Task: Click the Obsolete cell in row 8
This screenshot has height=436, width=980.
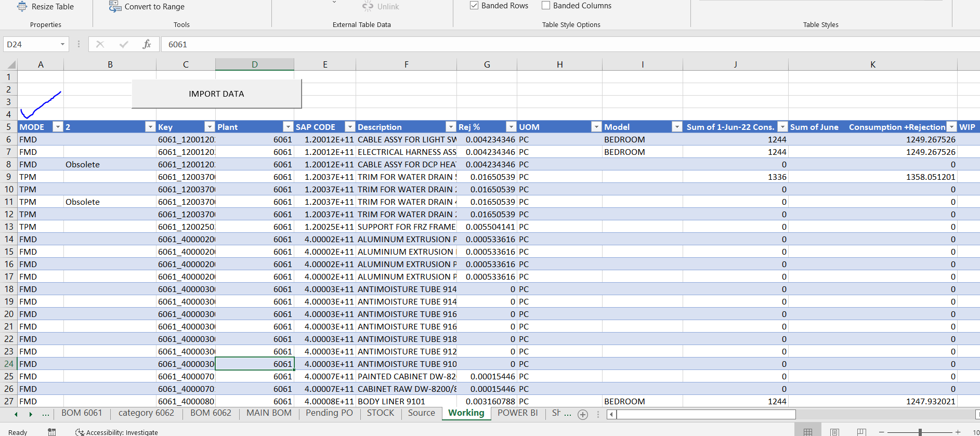Action: (x=110, y=164)
